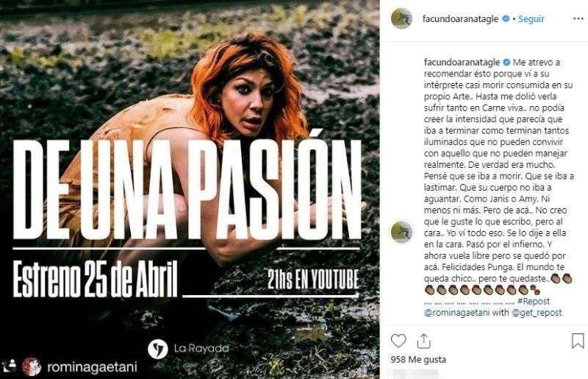Click the blue verified badge in the header

tap(506, 18)
